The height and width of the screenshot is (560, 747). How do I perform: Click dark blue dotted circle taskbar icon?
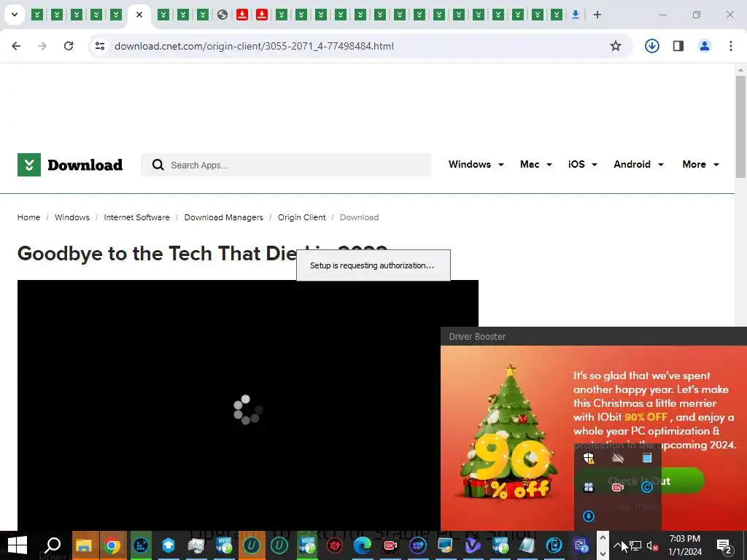141,545
